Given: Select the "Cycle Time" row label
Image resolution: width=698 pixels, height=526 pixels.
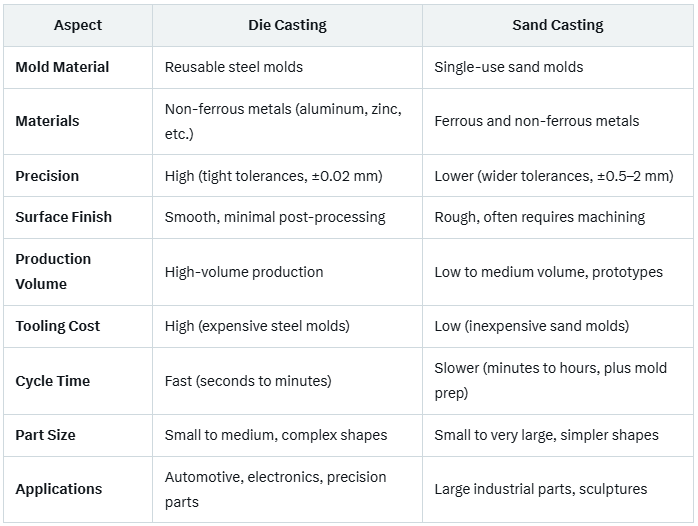Looking at the screenshot, I should click(x=52, y=381).
